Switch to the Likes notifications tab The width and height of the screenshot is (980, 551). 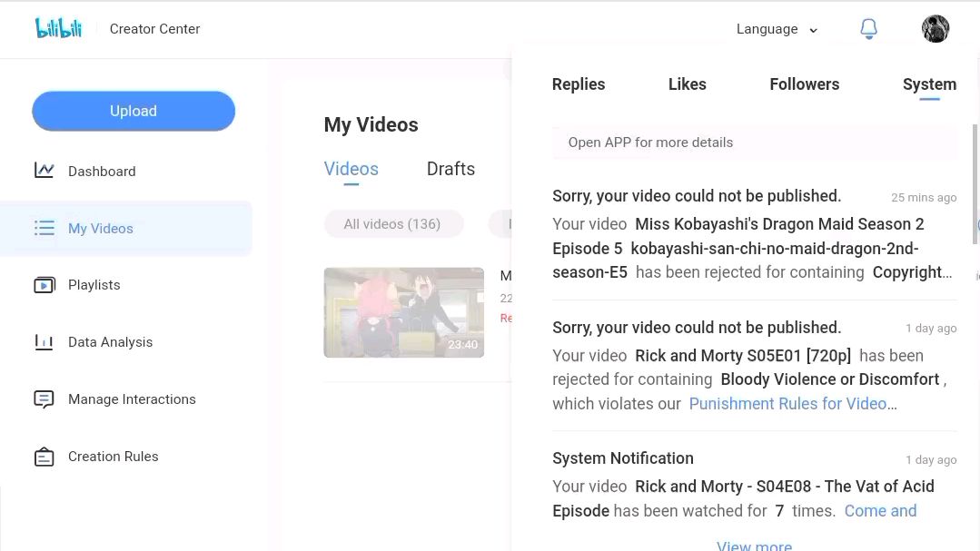tap(687, 84)
